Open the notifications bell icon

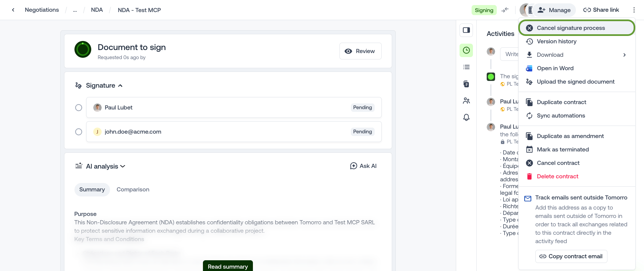pyautogui.click(x=466, y=117)
